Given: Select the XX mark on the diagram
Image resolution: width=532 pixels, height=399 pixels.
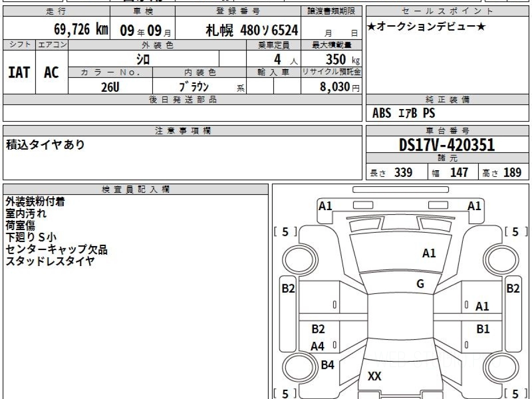Looking at the screenshot, I should pyautogui.click(x=375, y=377).
